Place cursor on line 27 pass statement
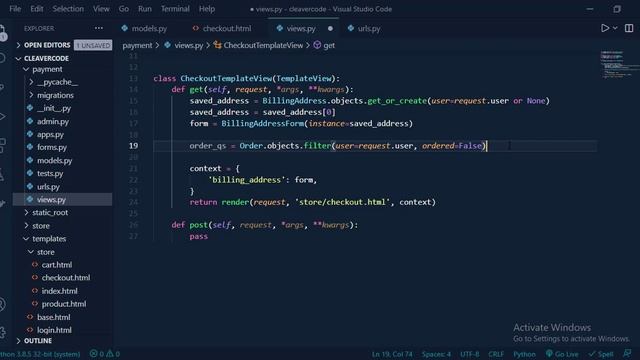 click(x=198, y=236)
